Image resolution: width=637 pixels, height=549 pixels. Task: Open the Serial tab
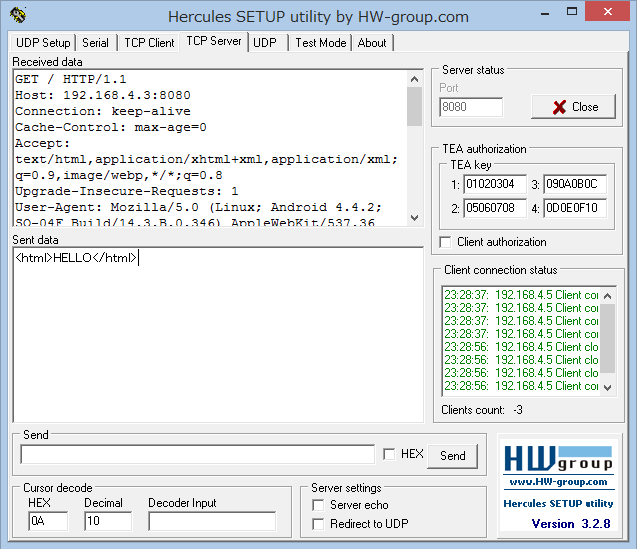pos(96,43)
